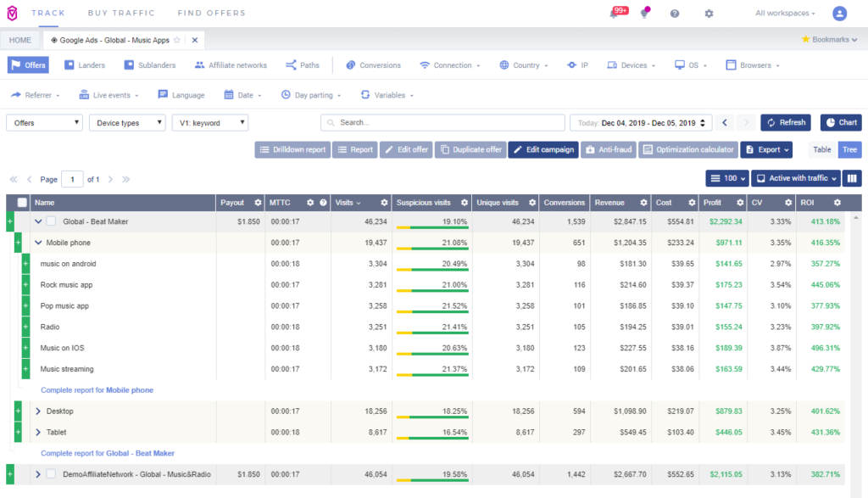The height and width of the screenshot is (498, 868).
Task: Open the Export dropdown menu
Action: (766, 150)
